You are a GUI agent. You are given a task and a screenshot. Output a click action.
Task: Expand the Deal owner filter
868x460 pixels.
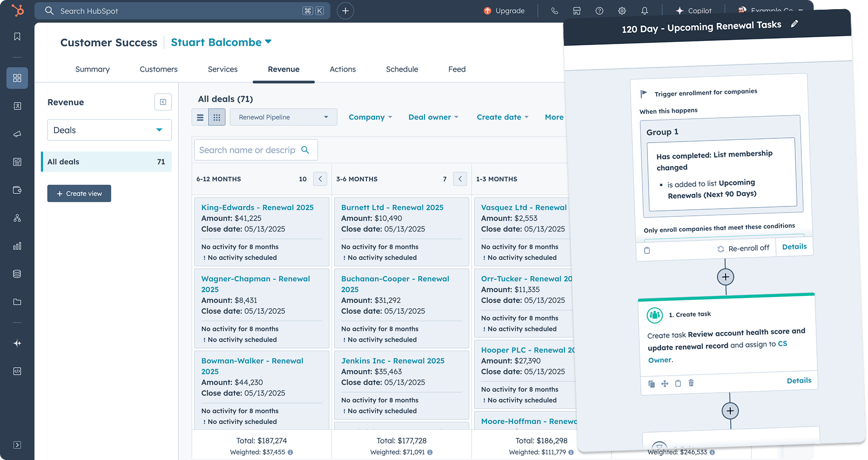pyautogui.click(x=433, y=117)
